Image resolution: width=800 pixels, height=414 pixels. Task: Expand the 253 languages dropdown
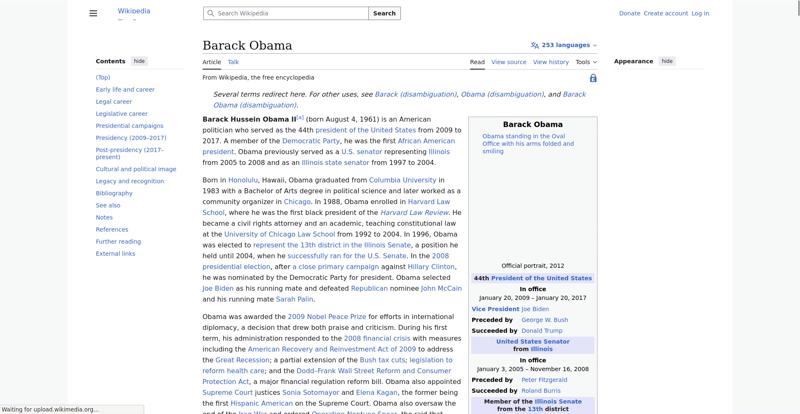[568, 45]
